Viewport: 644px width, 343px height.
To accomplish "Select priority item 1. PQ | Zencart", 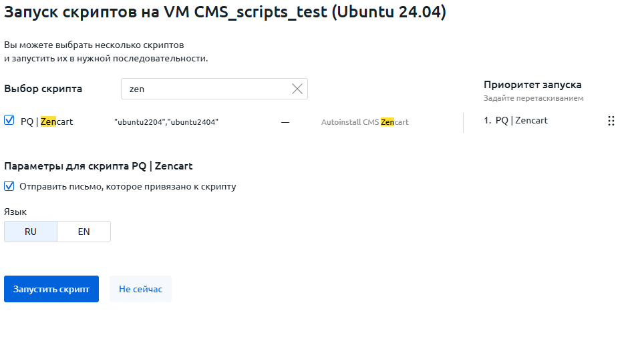I will [x=516, y=120].
